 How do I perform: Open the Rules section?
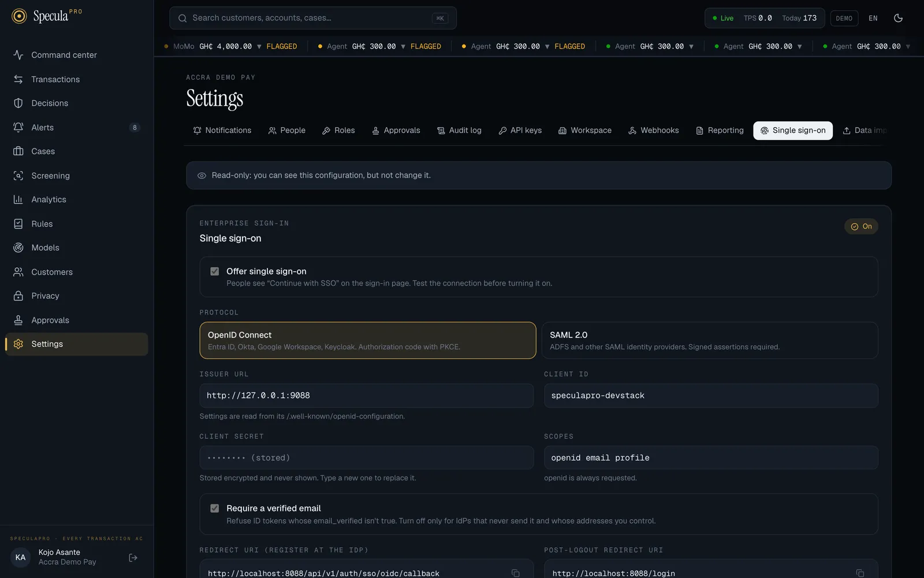pos(76,224)
